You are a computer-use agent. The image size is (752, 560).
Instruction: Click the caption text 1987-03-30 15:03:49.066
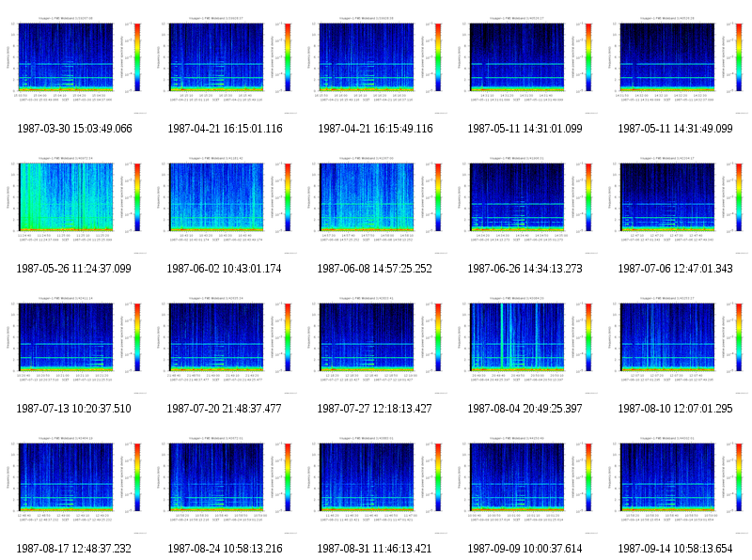coord(74,129)
